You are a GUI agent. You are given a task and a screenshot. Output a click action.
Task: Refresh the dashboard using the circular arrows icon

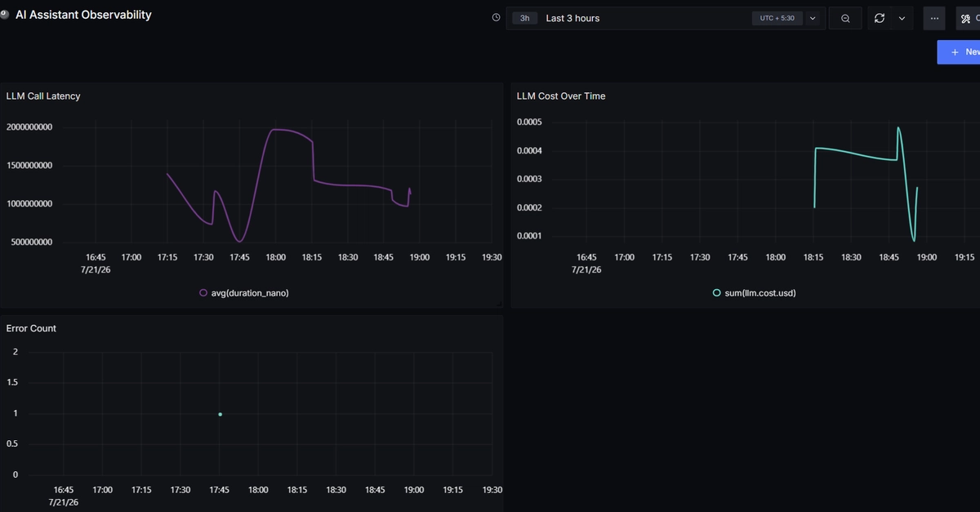[x=880, y=18]
